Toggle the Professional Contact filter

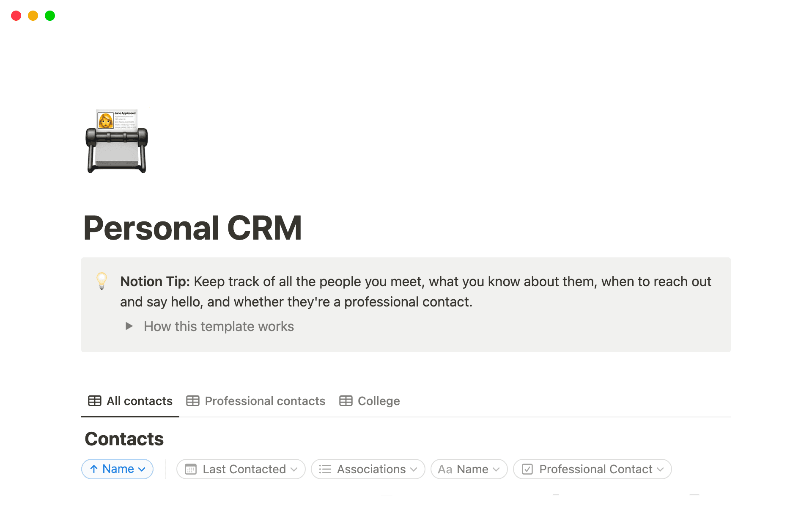(x=592, y=469)
